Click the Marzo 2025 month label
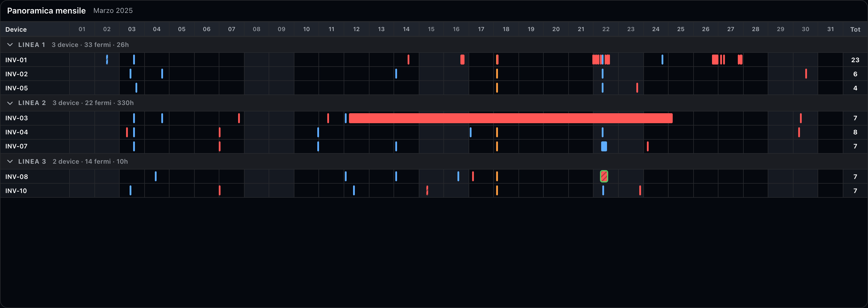This screenshot has height=308, width=868. (x=113, y=11)
